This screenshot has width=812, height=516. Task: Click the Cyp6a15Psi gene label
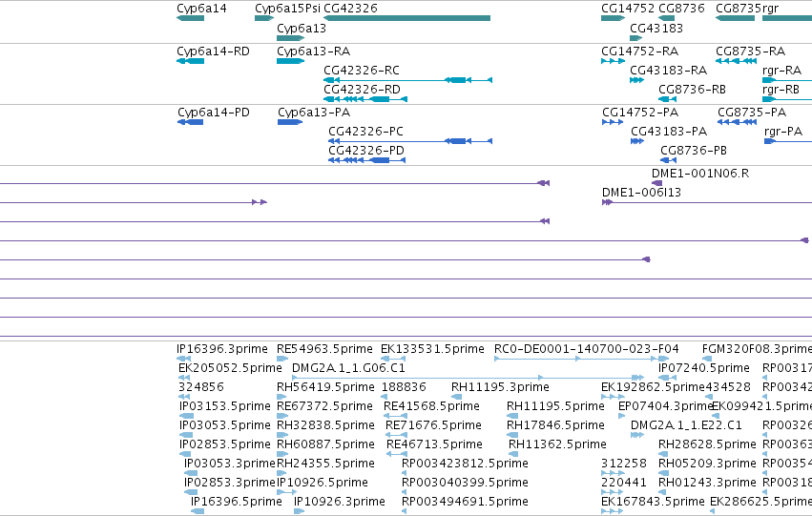[287, 9]
